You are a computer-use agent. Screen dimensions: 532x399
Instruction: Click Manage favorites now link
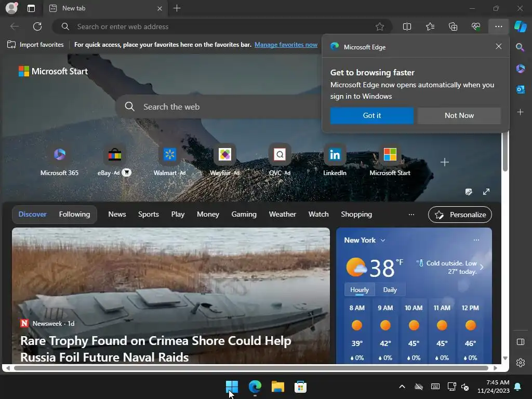(286, 45)
